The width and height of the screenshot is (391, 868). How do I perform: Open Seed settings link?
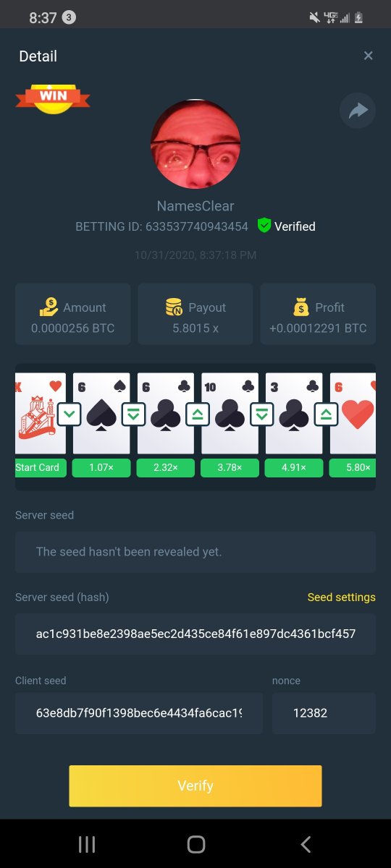(342, 597)
